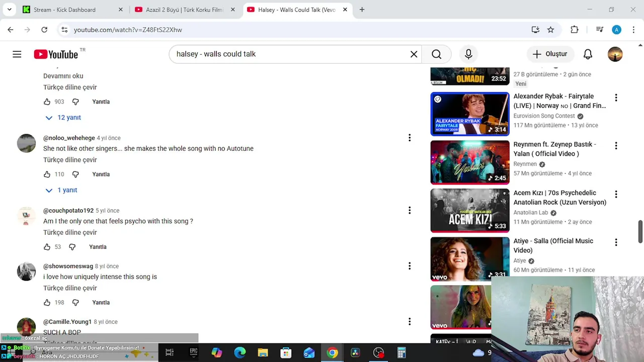The image size is (644, 362).
Task: Translate @noloo_wehehege comment to Turkish
Action: pyautogui.click(x=70, y=160)
